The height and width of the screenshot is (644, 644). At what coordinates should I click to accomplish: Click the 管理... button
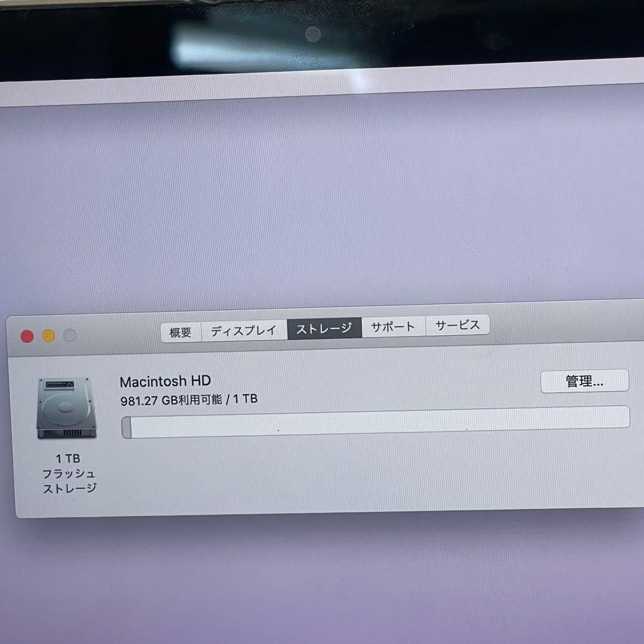pos(584,381)
